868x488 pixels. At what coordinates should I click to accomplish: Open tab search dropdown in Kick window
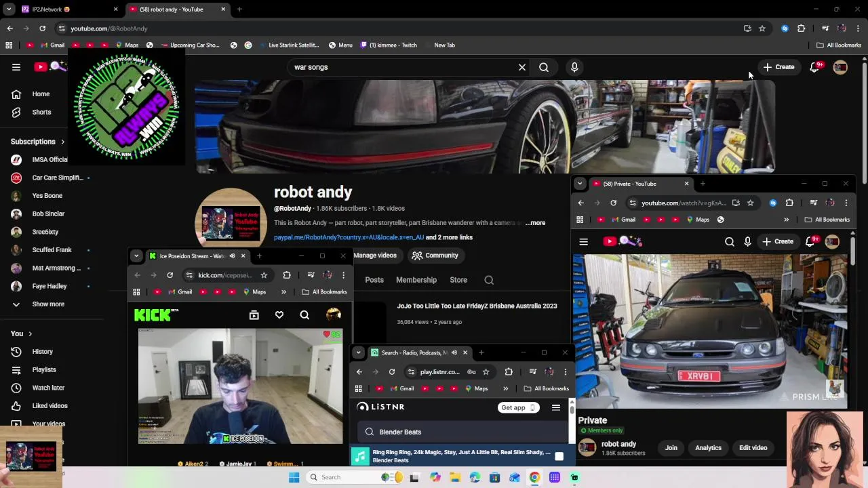pos(136,256)
